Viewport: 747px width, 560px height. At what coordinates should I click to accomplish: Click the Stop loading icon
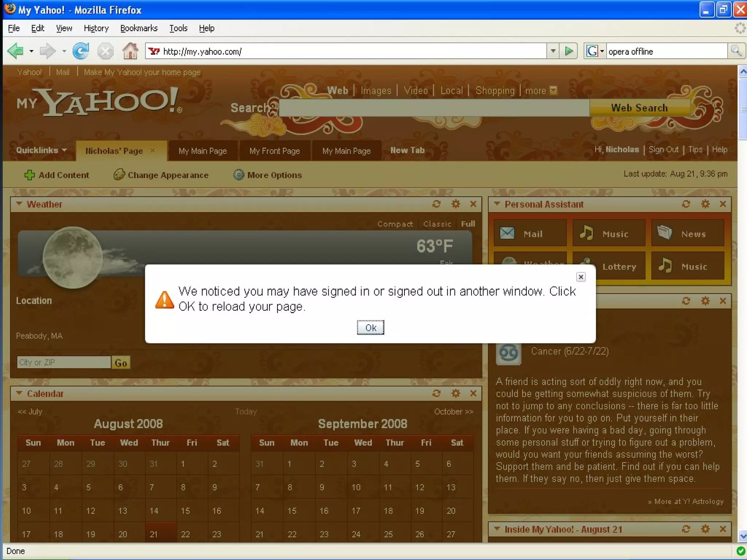[x=105, y=51]
